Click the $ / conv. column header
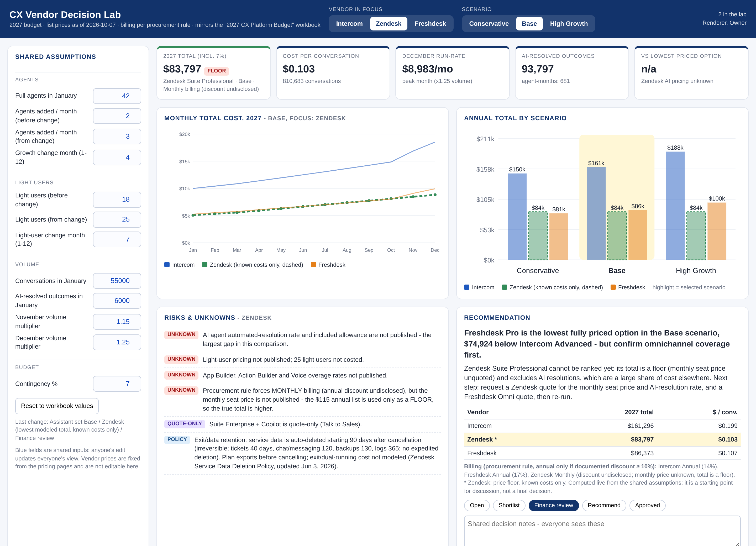This screenshot has width=756, height=546. [x=725, y=412]
